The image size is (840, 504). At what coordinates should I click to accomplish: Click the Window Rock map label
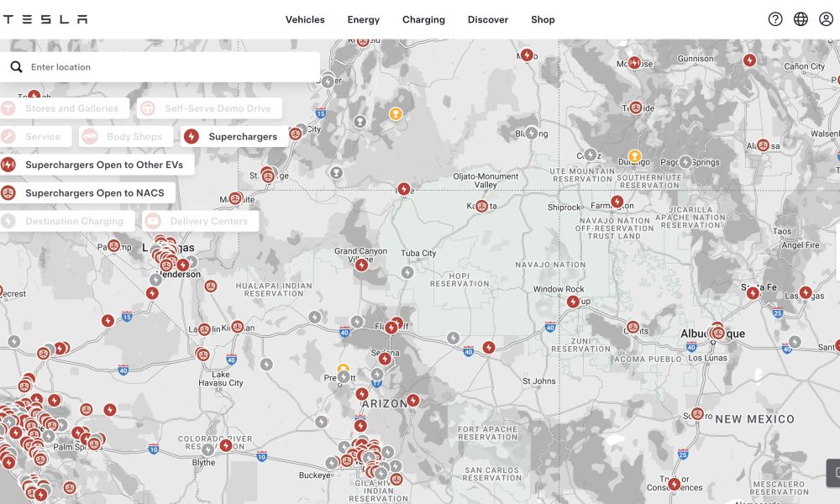click(559, 289)
